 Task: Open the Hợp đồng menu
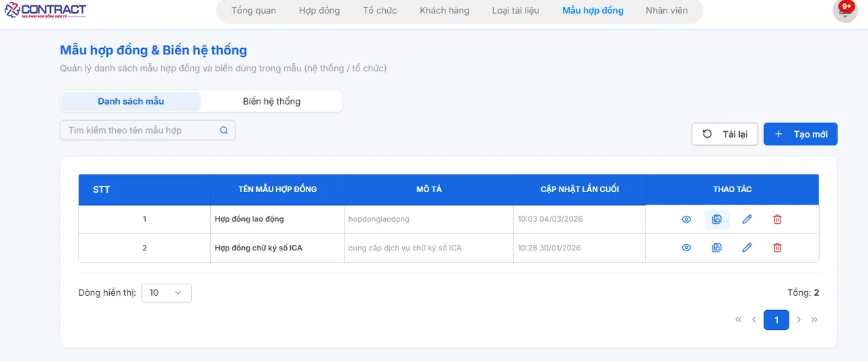pos(319,10)
